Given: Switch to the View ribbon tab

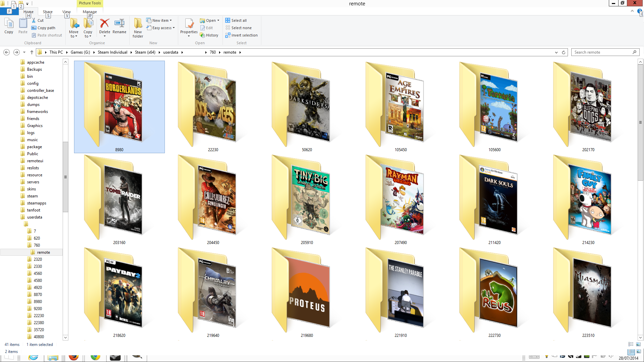Looking at the screenshot, I should (x=66, y=12).
